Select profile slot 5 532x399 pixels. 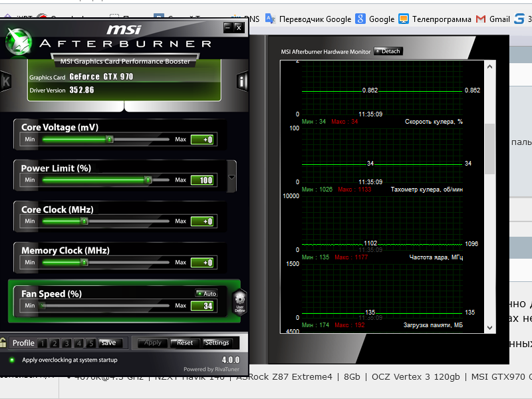click(91, 343)
